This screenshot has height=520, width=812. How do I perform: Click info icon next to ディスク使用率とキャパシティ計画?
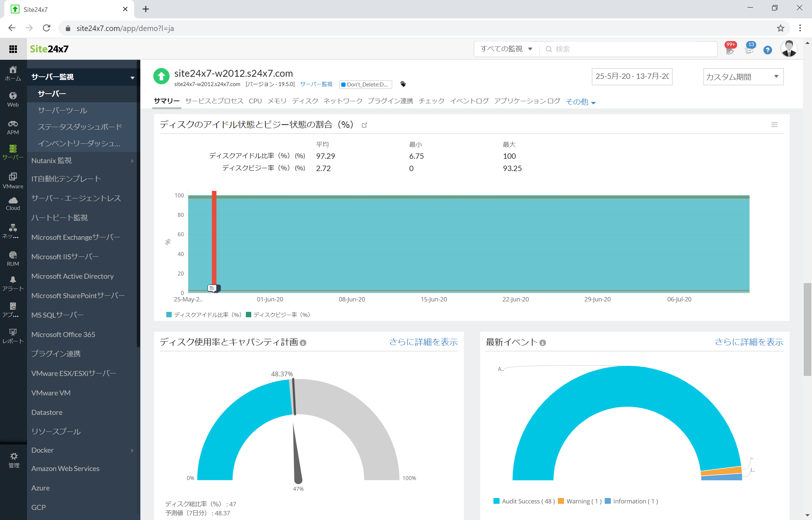point(303,343)
